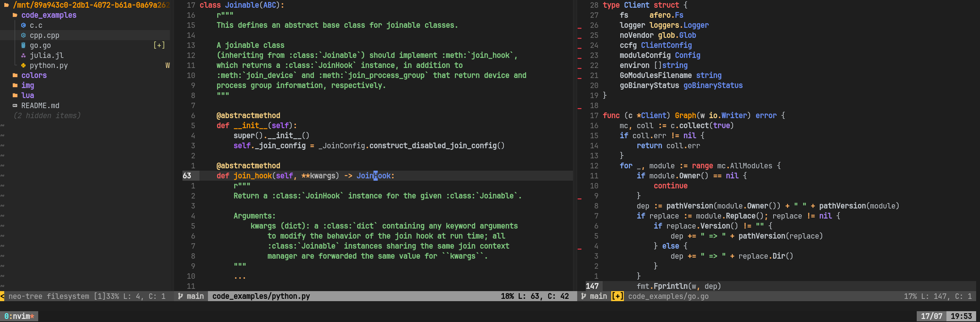The height and width of the screenshot is (322, 980).
Task: Click the GoModulesFilename string field
Action: [671, 75]
